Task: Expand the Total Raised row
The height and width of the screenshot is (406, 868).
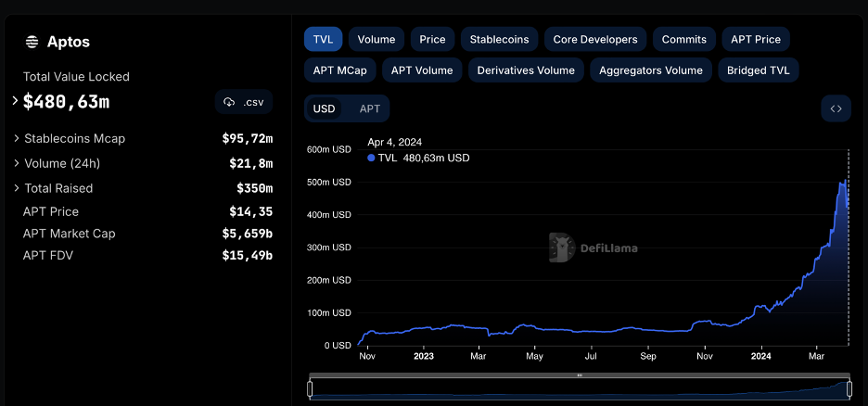Action: point(17,188)
